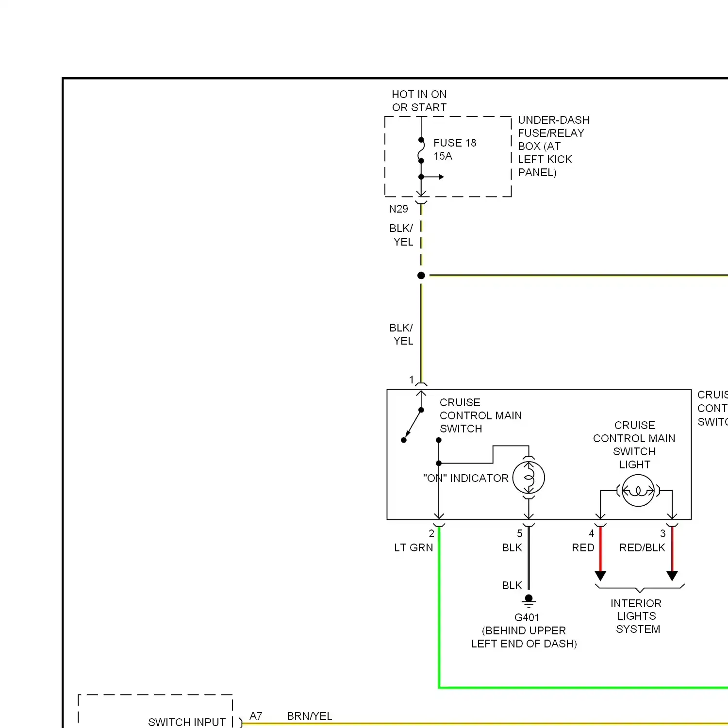Click the '"ON" INDICATOR' label

click(x=465, y=478)
